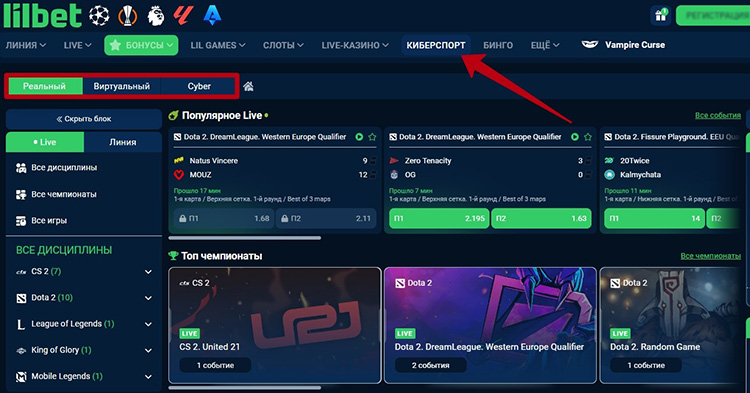Expand the King of Glory chevron
750x393 pixels.
coord(148,350)
